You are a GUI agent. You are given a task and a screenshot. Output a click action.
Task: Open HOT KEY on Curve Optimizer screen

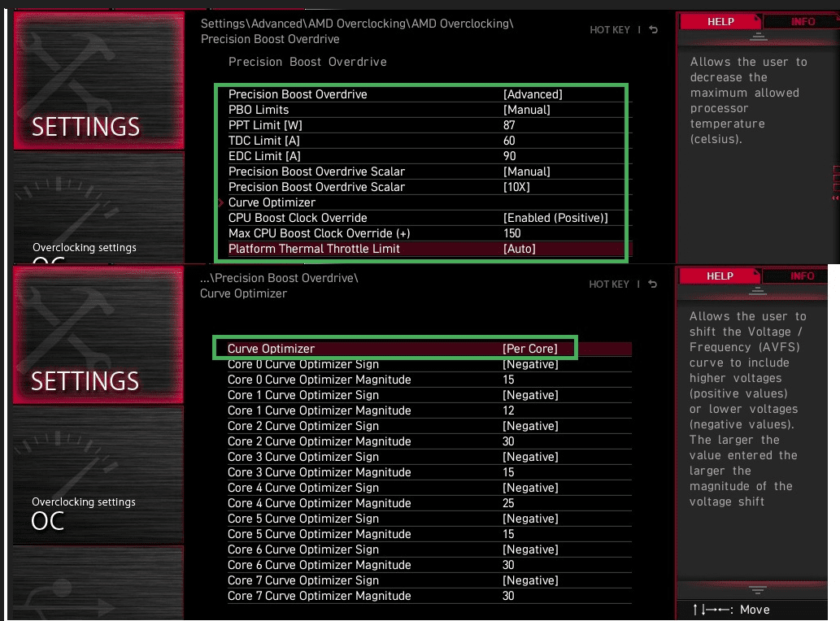(x=608, y=284)
